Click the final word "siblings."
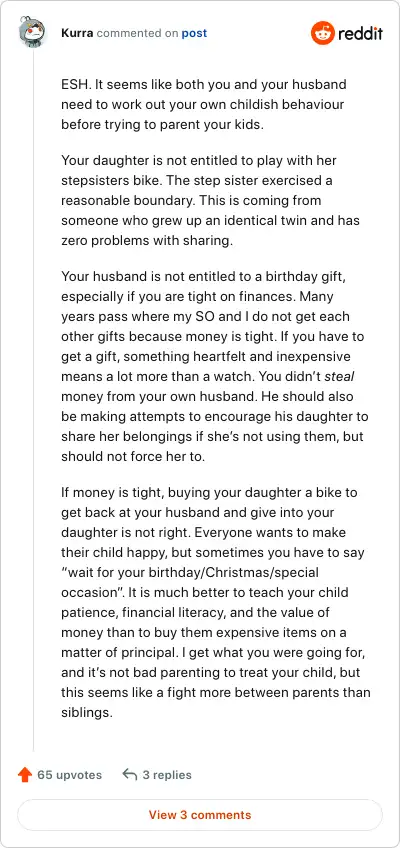 click(x=86, y=712)
